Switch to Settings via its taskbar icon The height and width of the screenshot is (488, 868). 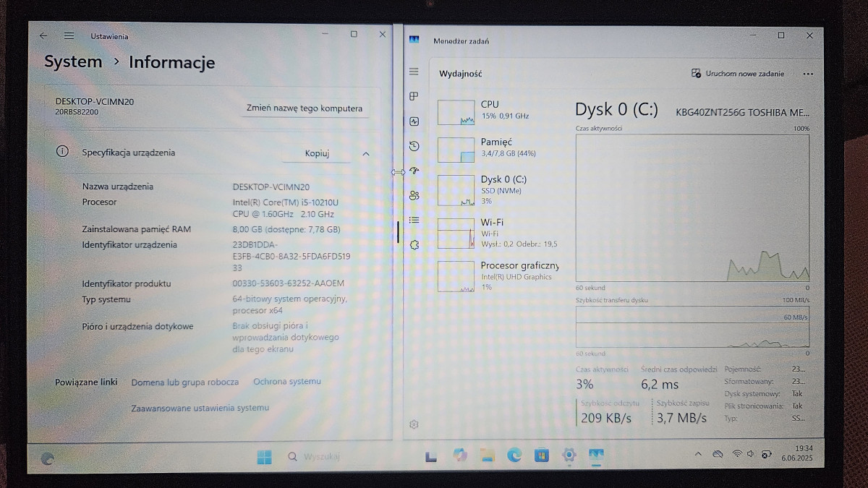click(569, 455)
